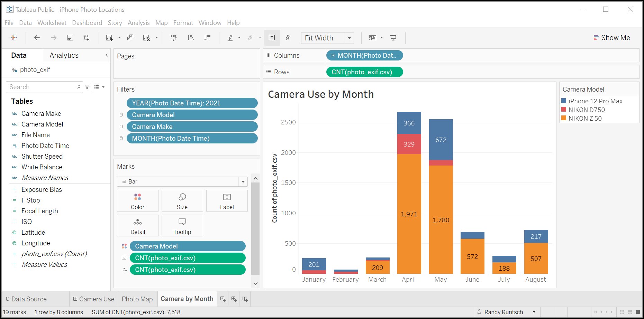
Task: Toggle the Show Me panel
Action: click(x=611, y=38)
